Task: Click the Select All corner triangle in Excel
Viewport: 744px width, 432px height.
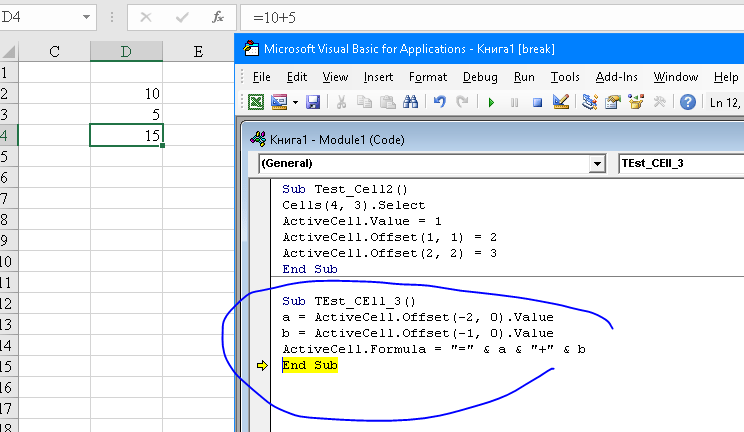Action: click(9, 51)
